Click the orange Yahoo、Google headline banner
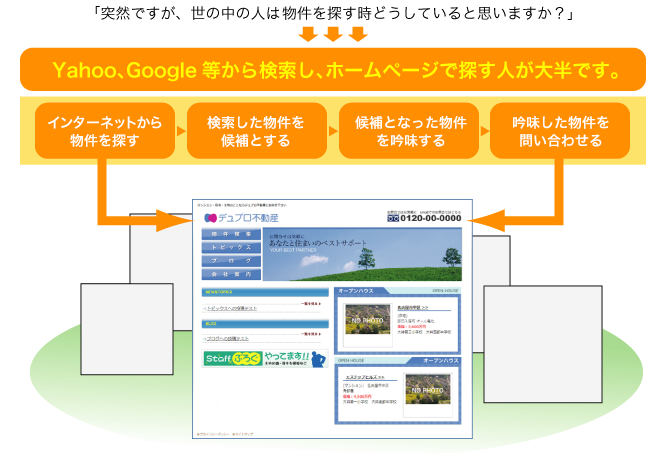665x453 pixels. tap(333, 70)
